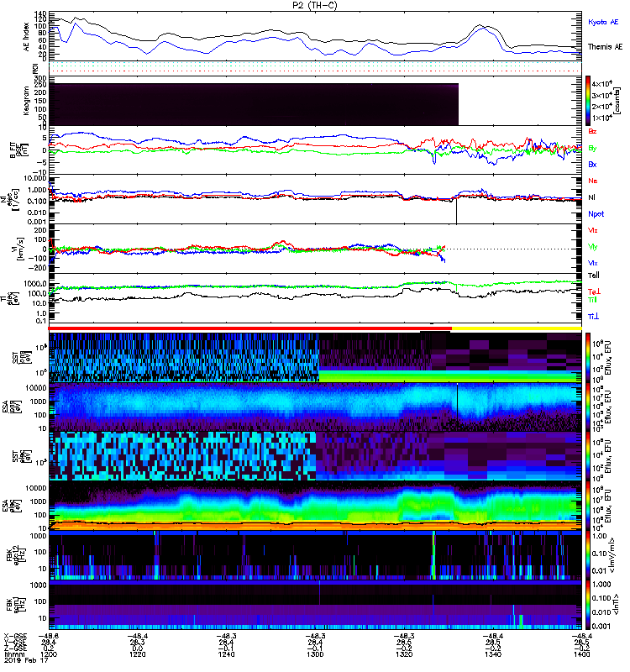Click the red Viz velocity legend label
This screenshot has height=672, width=630.
pos(593,229)
